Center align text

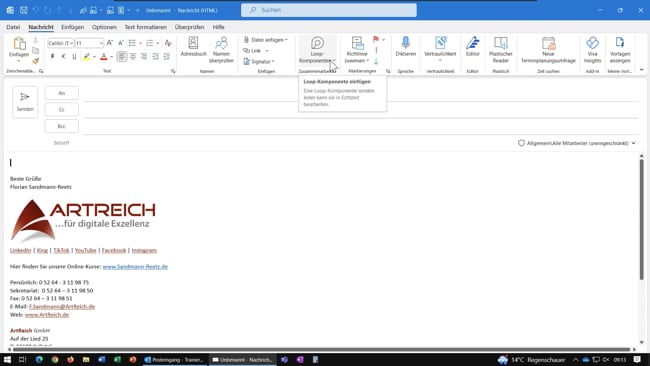click(x=133, y=56)
